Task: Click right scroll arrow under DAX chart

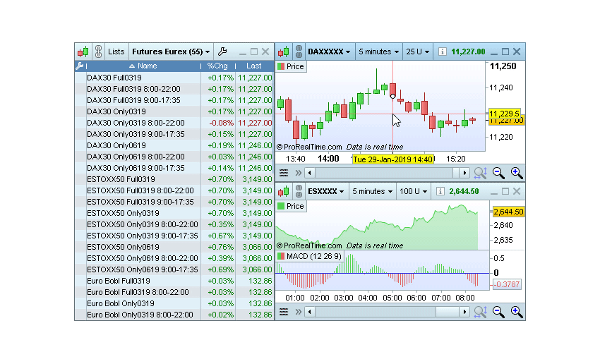Action: (x=464, y=173)
